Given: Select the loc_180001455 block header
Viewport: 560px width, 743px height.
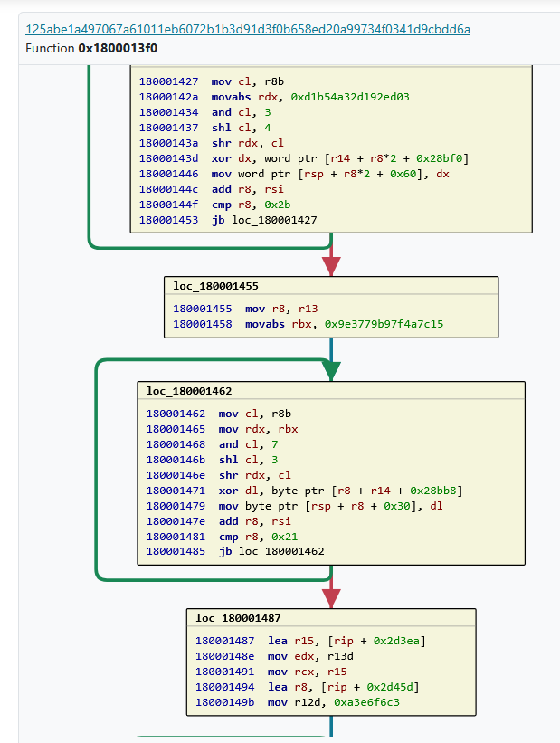Looking at the screenshot, I should pos(215,286).
